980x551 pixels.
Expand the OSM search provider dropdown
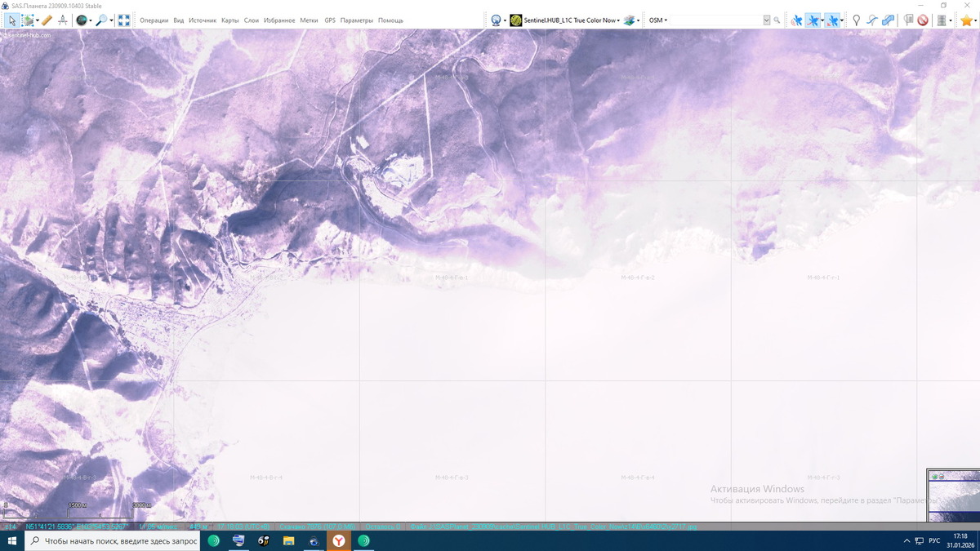[x=657, y=20]
